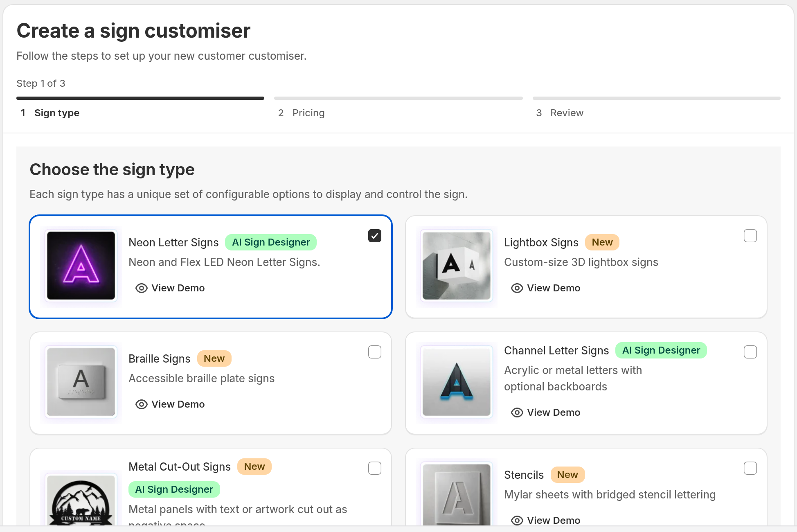Open View Demo for Lightbox Signs
This screenshot has height=532, width=797.
click(546, 288)
